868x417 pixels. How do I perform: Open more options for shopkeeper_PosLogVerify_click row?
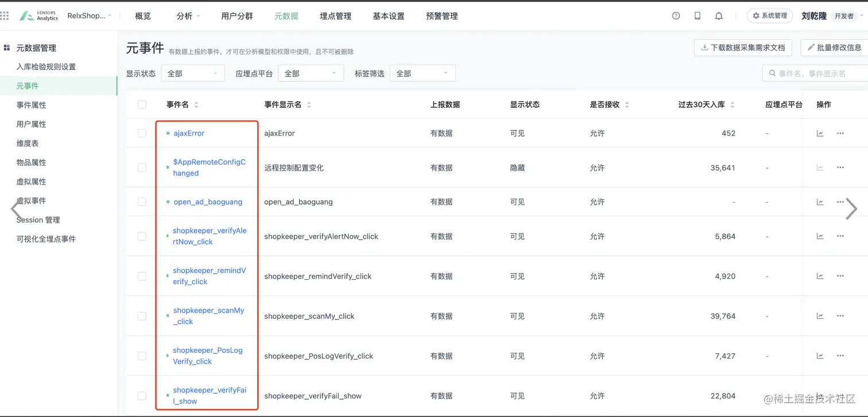tap(840, 356)
